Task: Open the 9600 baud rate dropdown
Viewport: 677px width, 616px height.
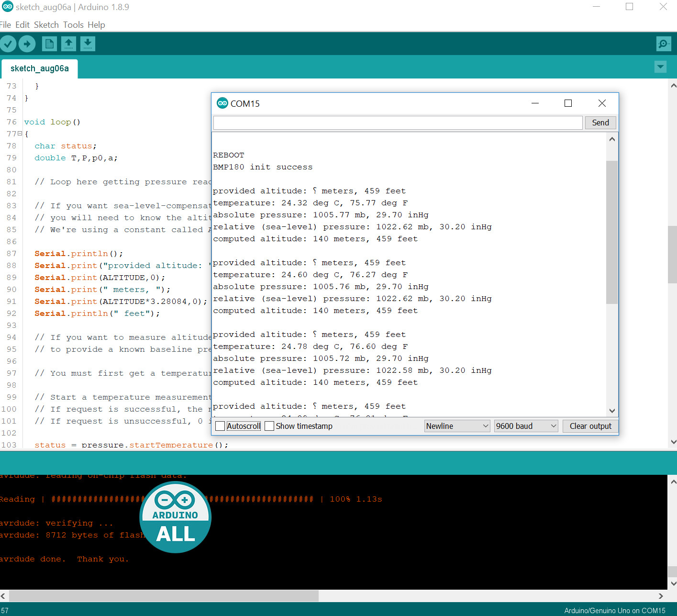Action: [x=526, y=426]
